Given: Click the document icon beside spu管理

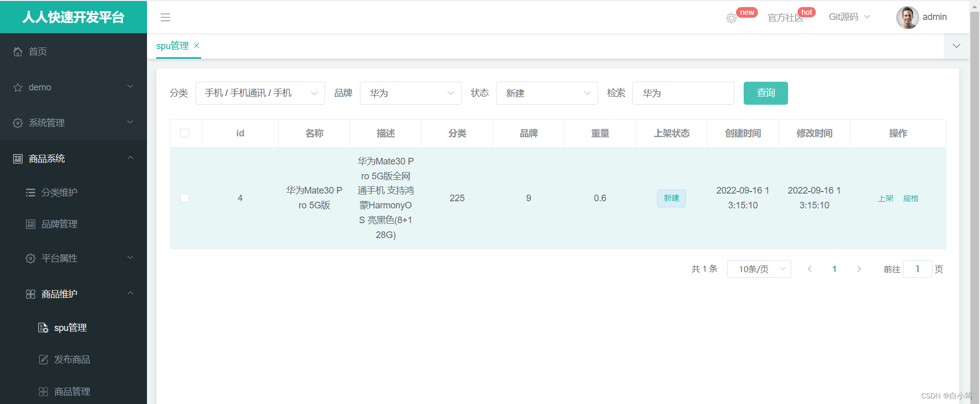Looking at the screenshot, I should [x=43, y=328].
